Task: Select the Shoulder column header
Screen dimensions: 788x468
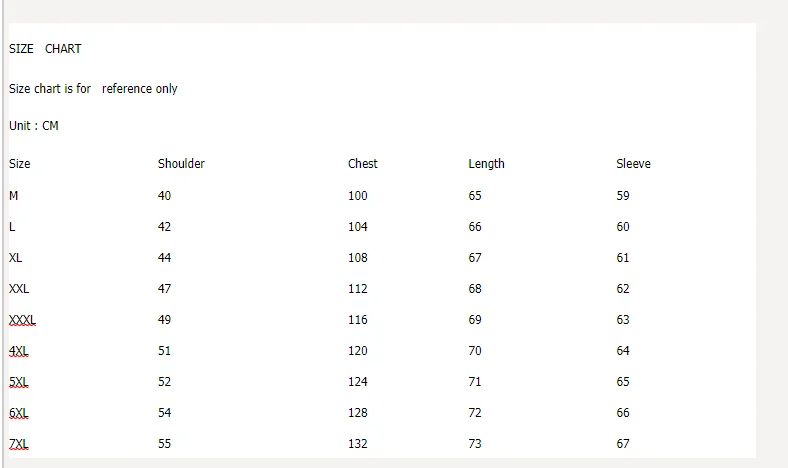Action: coord(181,164)
